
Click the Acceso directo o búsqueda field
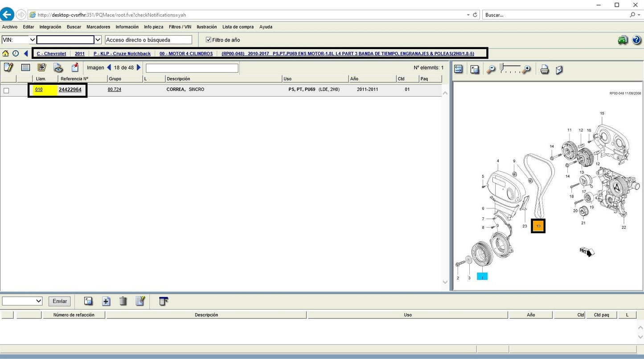click(148, 40)
